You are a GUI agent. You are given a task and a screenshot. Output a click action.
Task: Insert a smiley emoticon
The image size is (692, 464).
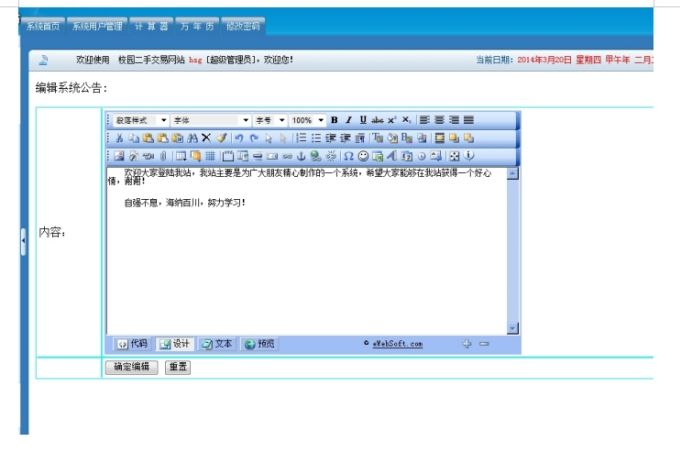point(363,156)
